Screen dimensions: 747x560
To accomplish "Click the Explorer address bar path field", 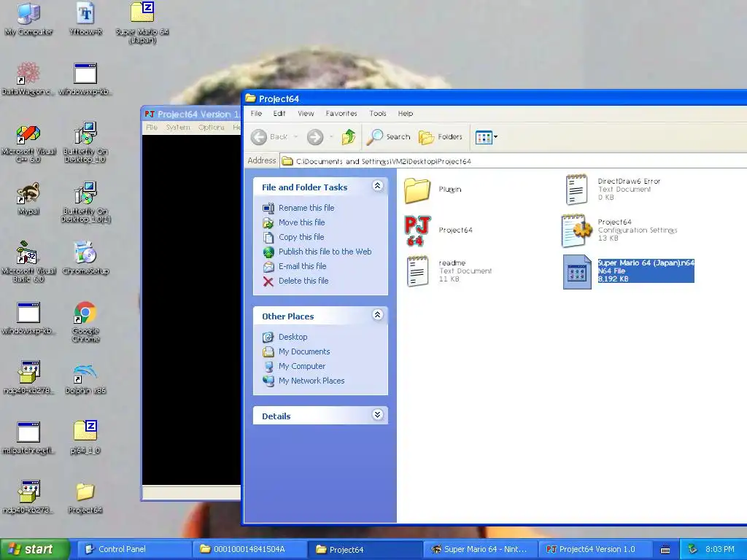I will (x=513, y=161).
